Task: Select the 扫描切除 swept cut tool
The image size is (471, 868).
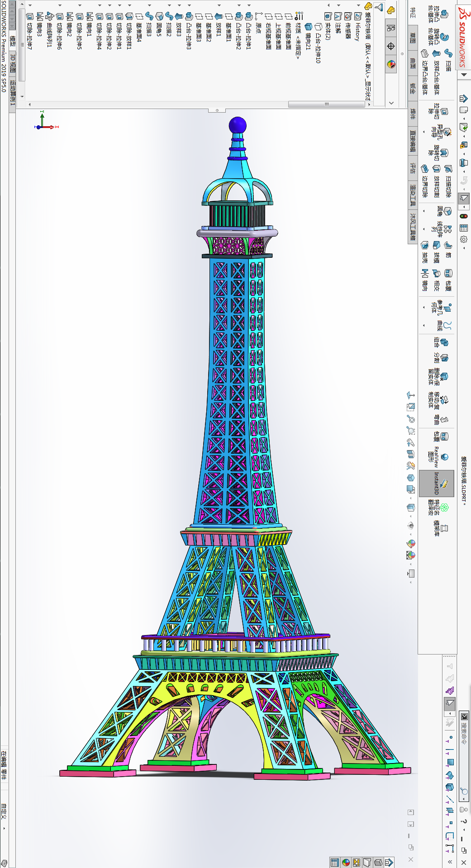Action: (448, 181)
